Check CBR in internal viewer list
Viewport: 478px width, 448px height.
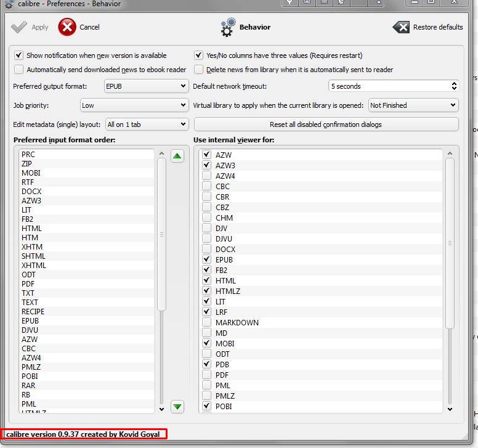coord(207,197)
